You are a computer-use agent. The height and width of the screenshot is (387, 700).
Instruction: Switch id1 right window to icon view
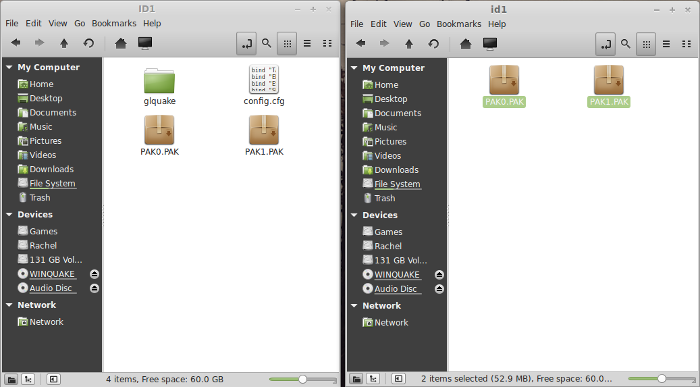(646, 44)
